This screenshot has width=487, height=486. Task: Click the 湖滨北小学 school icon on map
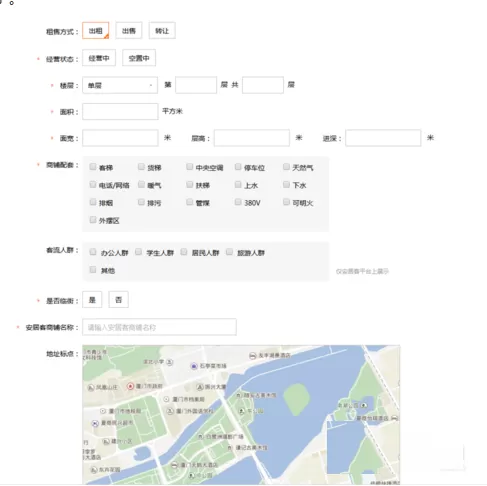tap(170, 362)
